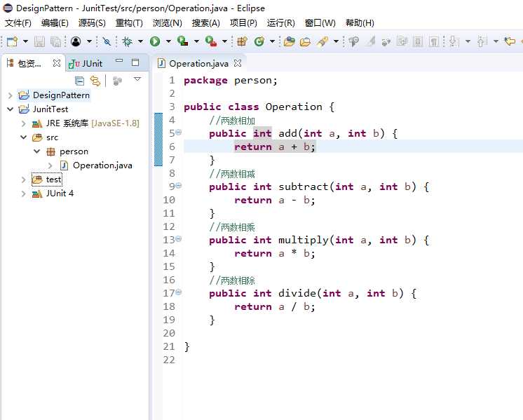Open the Run configurations dropdown arrow
523x420 pixels.
tap(168, 41)
